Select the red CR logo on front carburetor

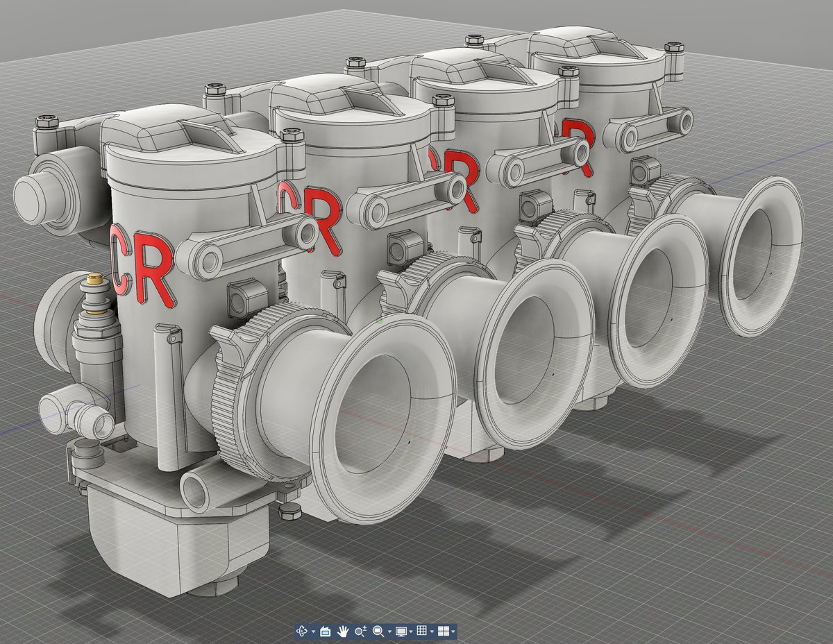click(x=142, y=265)
